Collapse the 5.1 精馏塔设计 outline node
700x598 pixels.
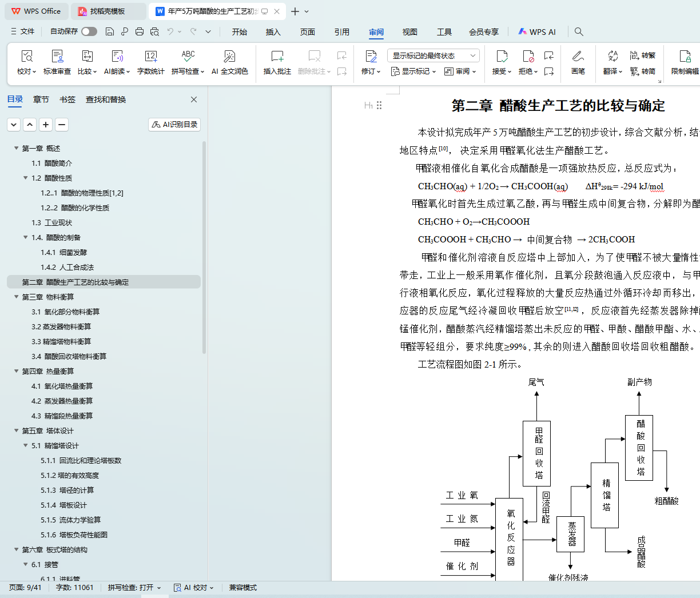click(26, 445)
